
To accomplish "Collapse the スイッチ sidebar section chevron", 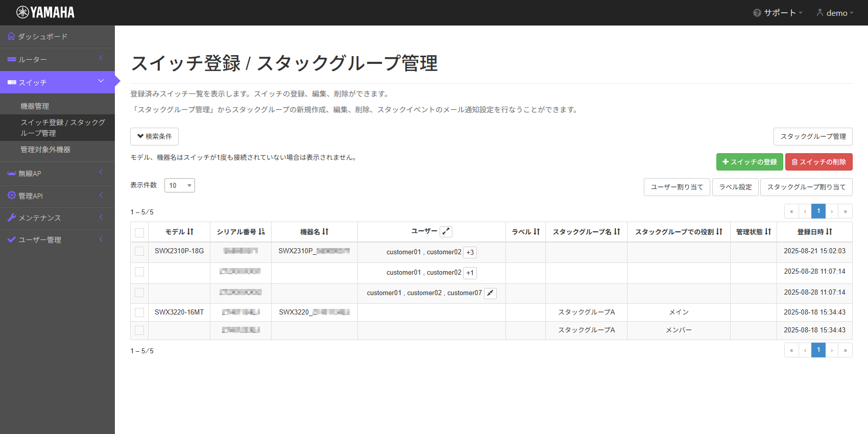I will pyautogui.click(x=101, y=81).
